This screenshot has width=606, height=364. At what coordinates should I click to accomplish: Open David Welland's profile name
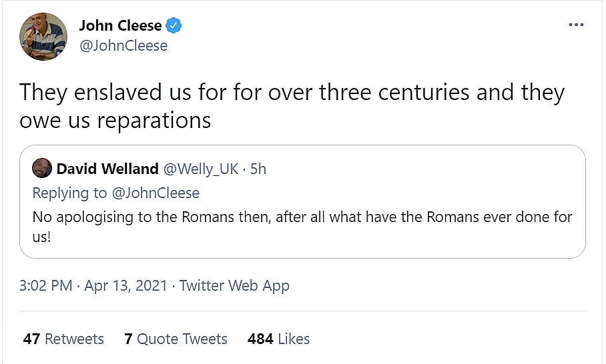point(107,169)
